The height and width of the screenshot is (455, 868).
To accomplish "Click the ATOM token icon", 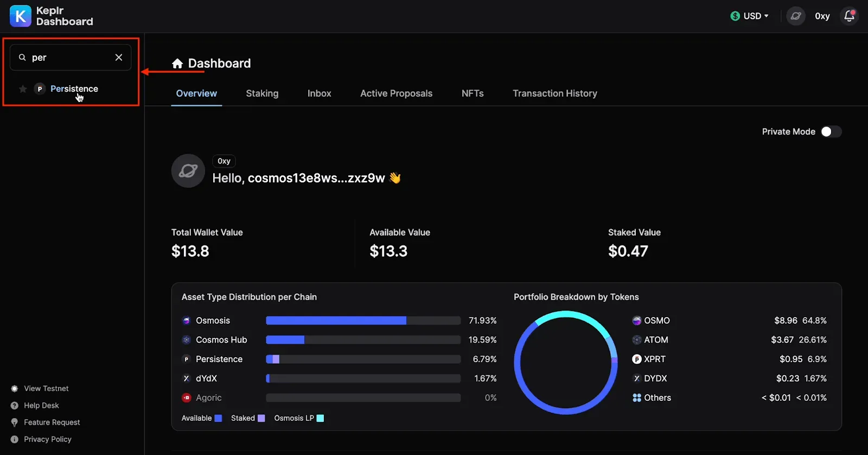I will coord(637,340).
